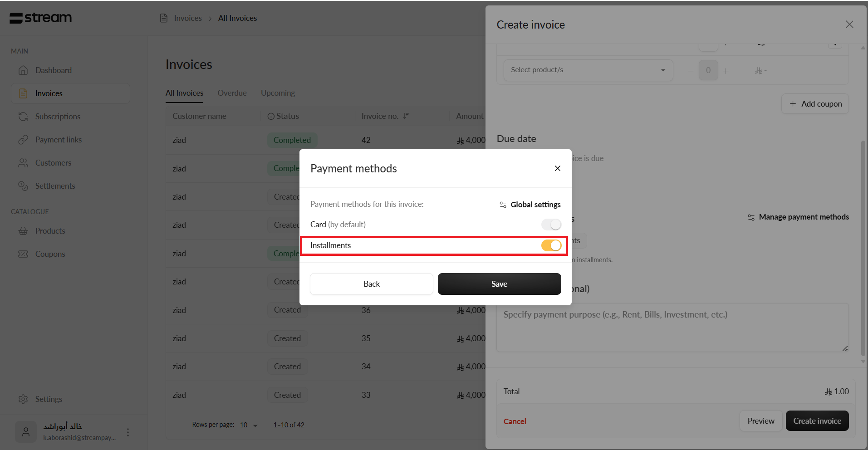This screenshot has height=450, width=868.
Task: Select the Subscriptions sidebar icon
Action: pos(23,117)
